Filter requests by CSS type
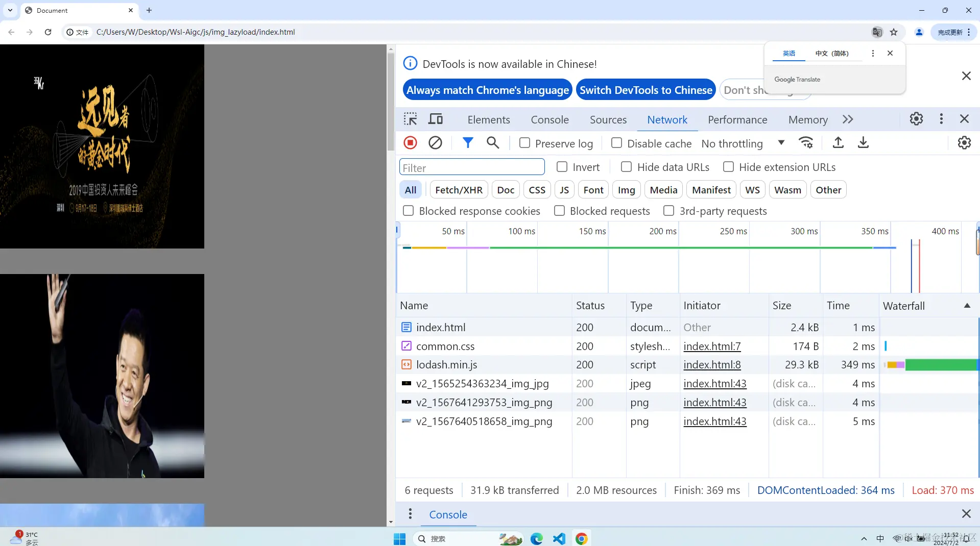 click(x=537, y=190)
